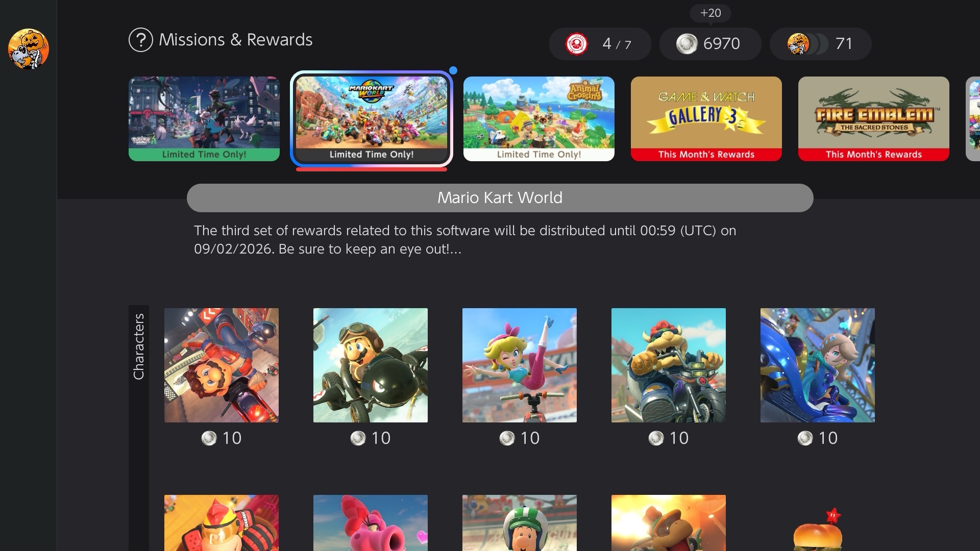Choose the Toad with green helmet icon

click(520, 523)
